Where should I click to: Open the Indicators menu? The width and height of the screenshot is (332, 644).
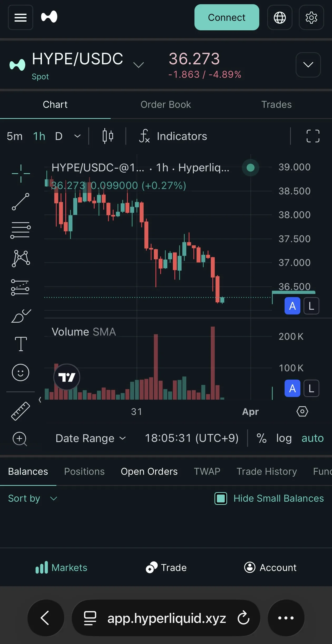click(x=173, y=136)
